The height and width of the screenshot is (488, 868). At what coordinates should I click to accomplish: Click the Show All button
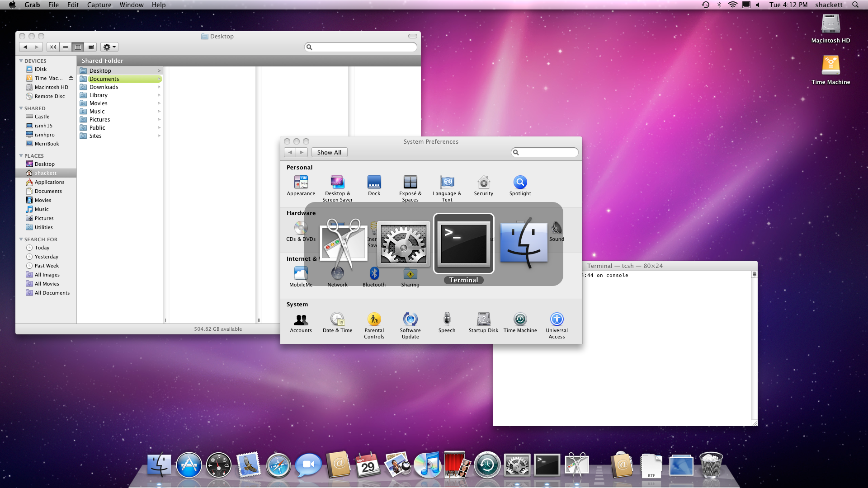point(329,152)
